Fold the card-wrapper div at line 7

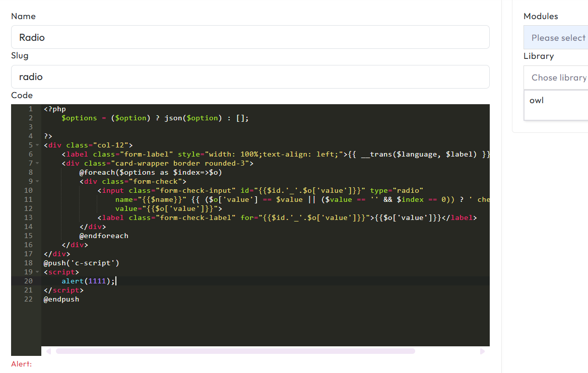[37, 164]
